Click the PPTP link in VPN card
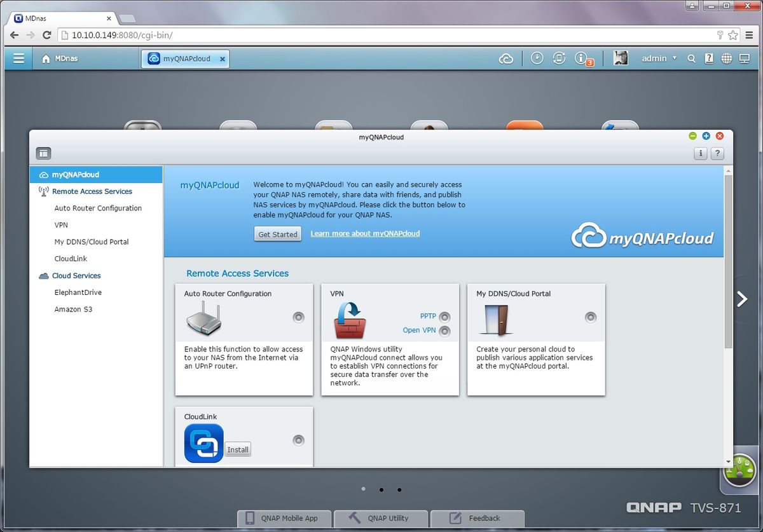The width and height of the screenshot is (763, 532). [428, 316]
